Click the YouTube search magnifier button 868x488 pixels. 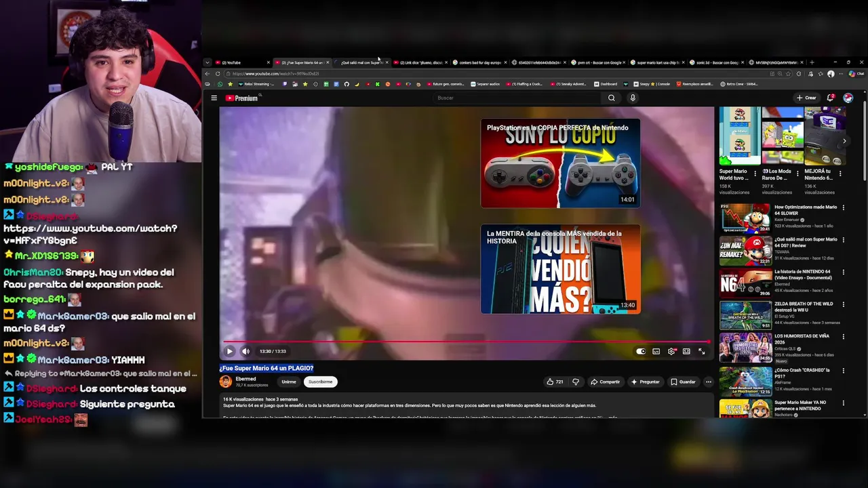tap(611, 98)
